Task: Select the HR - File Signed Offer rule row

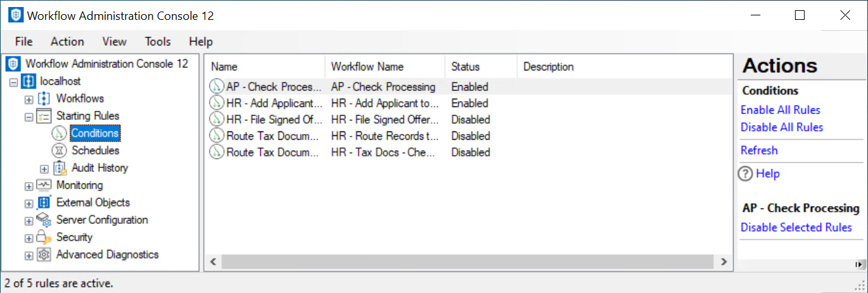Action: point(274,120)
